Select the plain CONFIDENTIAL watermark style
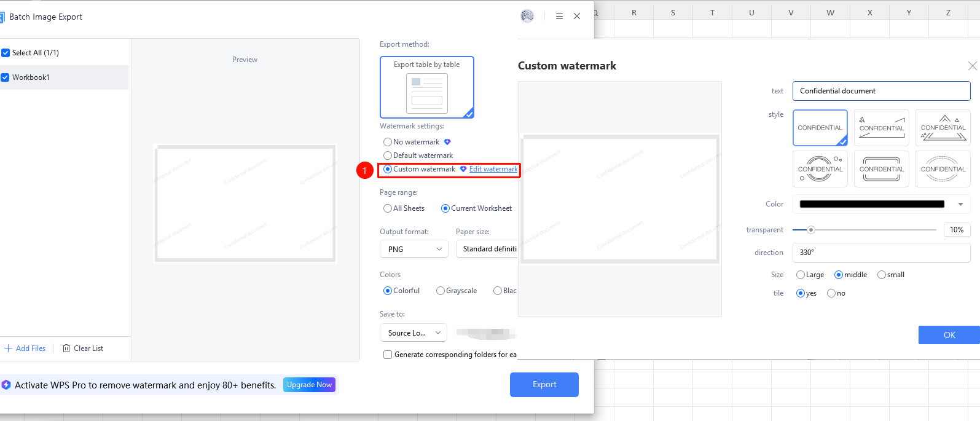This screenshot has height=421, width=980. coord(820,128)
